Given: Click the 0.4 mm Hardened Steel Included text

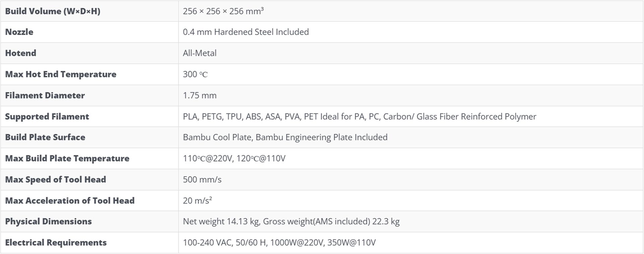Looking at the screenshot, I should pos(246,32).
